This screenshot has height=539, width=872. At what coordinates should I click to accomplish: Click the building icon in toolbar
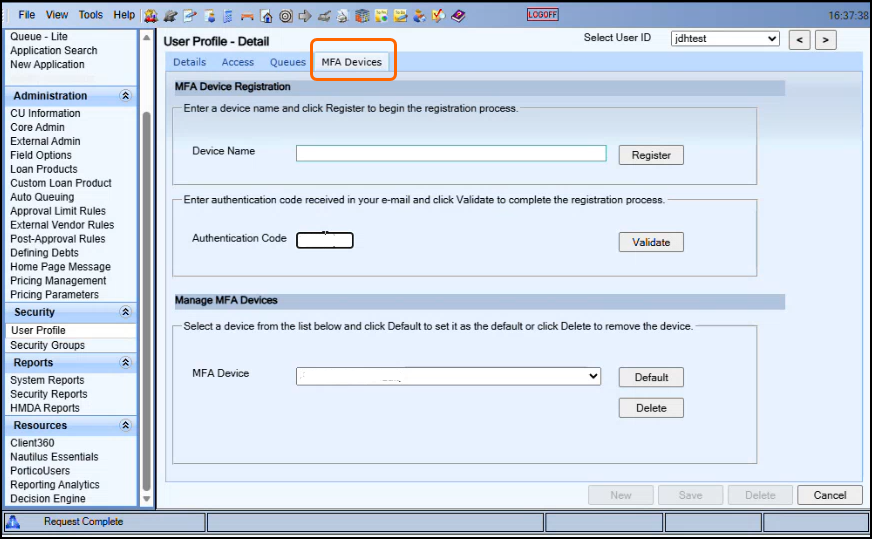[362, 16]
